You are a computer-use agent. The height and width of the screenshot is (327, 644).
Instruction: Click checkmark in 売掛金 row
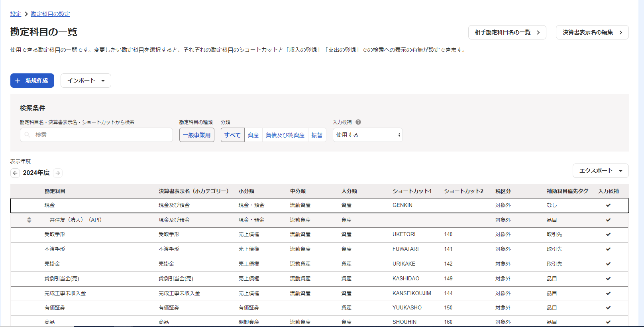(x=608, y=264)
